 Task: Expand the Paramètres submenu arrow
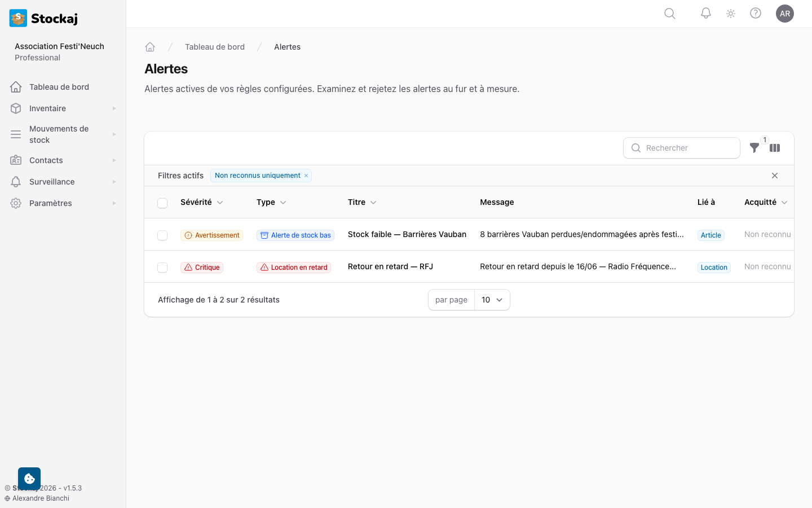coord(114,203)
